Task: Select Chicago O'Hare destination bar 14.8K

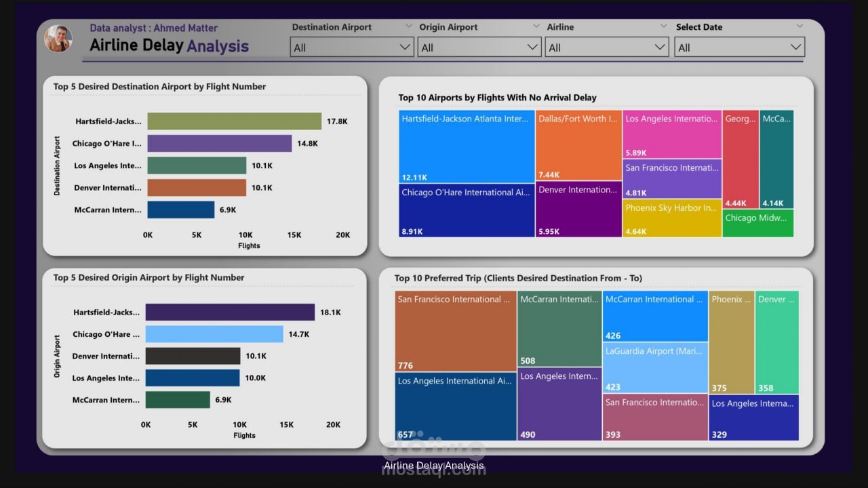Action: [x=220, y=143]
